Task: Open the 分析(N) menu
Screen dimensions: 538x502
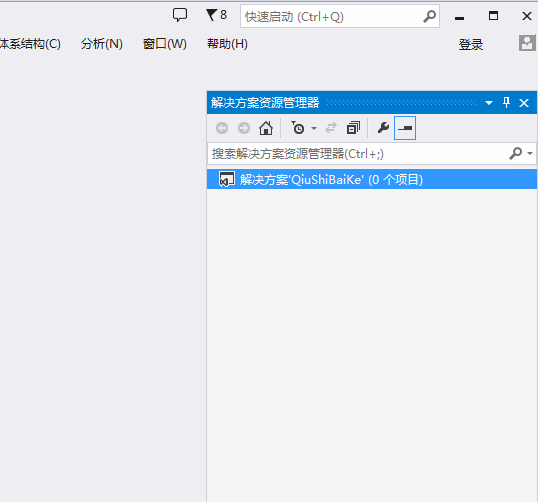Action: [x=102, y=44]
